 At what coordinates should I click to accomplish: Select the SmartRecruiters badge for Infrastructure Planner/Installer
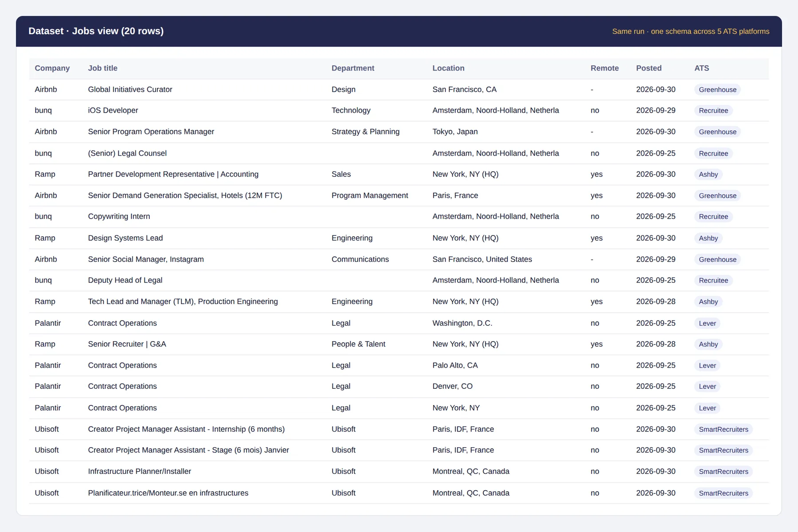click(724, 471)
